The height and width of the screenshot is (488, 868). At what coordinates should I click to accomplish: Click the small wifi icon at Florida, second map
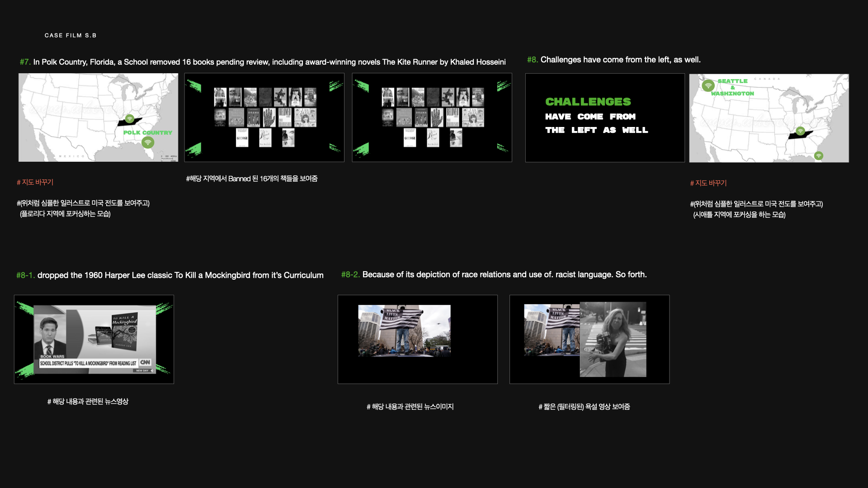coord(819,156)
